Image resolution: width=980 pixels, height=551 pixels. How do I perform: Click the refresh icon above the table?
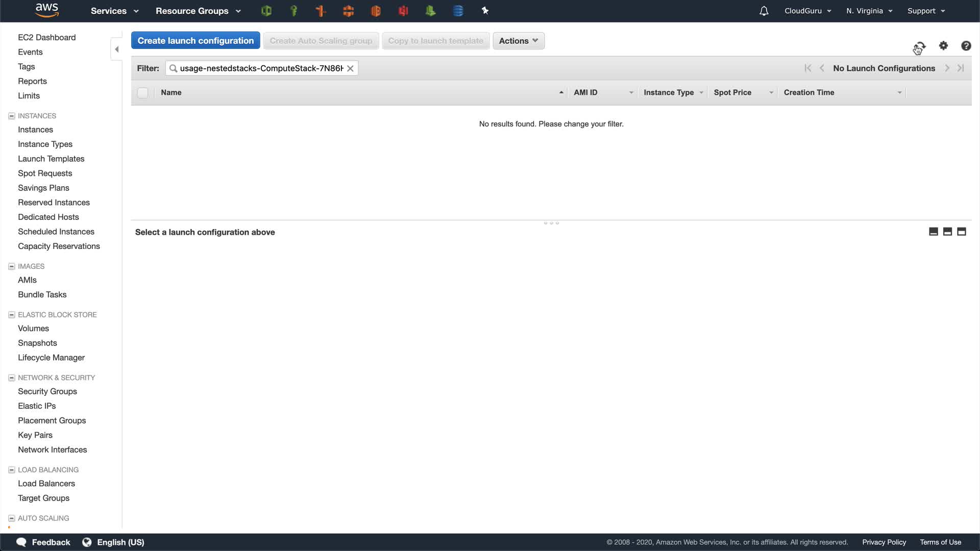click(919, 46)
